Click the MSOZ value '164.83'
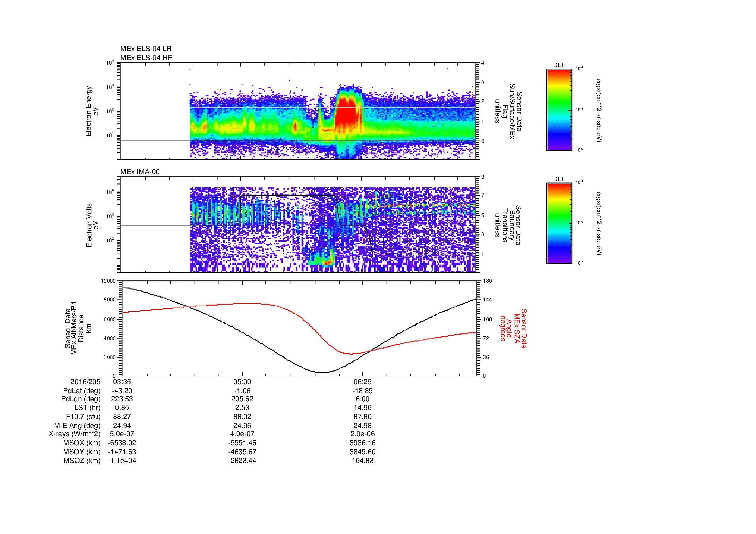 pos(363,461)
